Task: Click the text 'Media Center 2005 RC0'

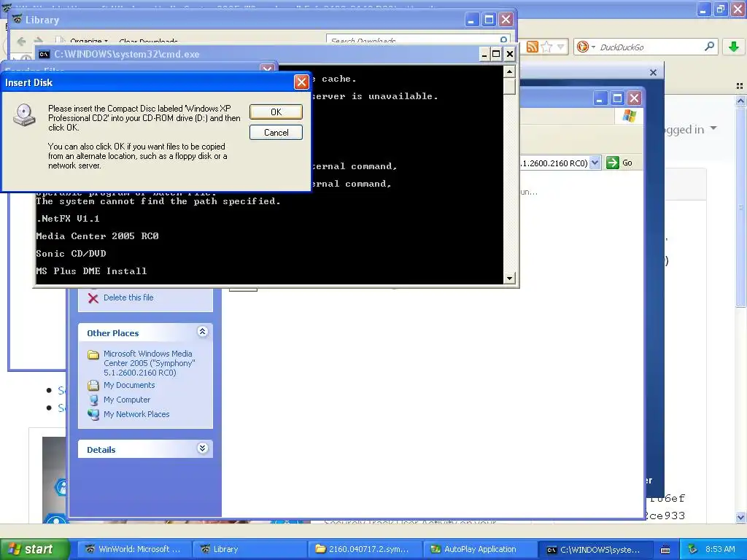Action: (97, 236)
